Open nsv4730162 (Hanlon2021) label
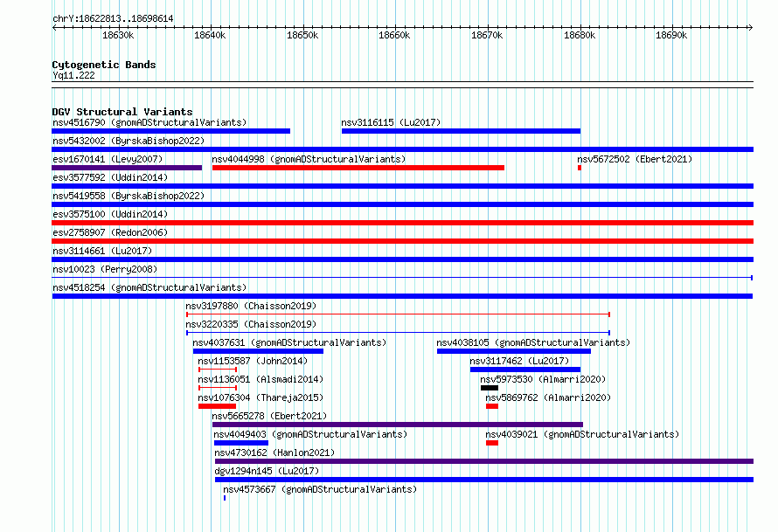The image size is (778, 532). pyautogui.click(x=274, y=453)
